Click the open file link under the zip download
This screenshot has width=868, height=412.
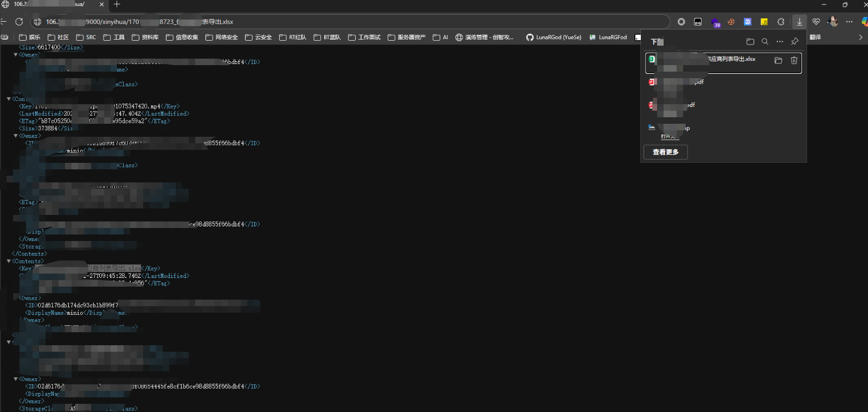coord(670,136)
